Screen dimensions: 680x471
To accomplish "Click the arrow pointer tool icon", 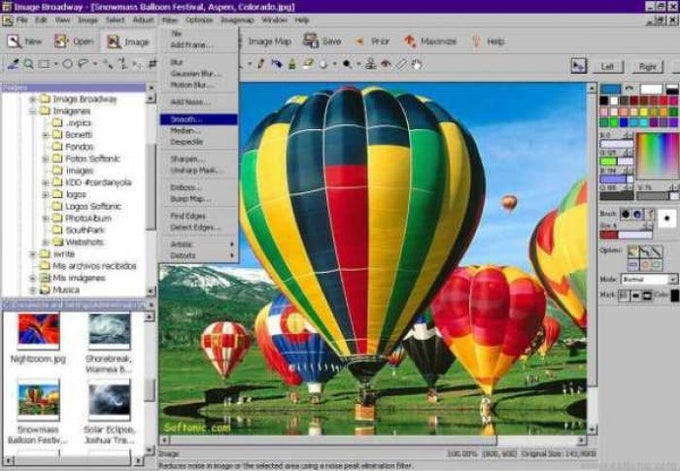I will (579, 65).
